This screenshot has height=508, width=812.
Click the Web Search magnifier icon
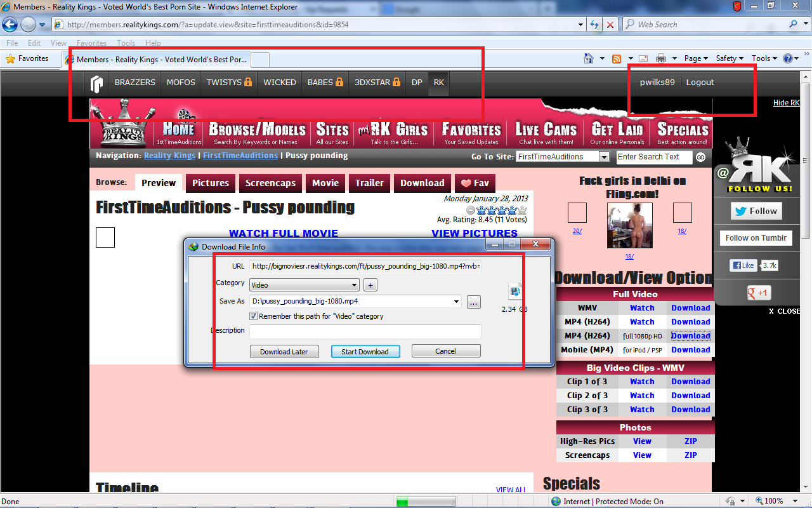(x=793, y=25)
